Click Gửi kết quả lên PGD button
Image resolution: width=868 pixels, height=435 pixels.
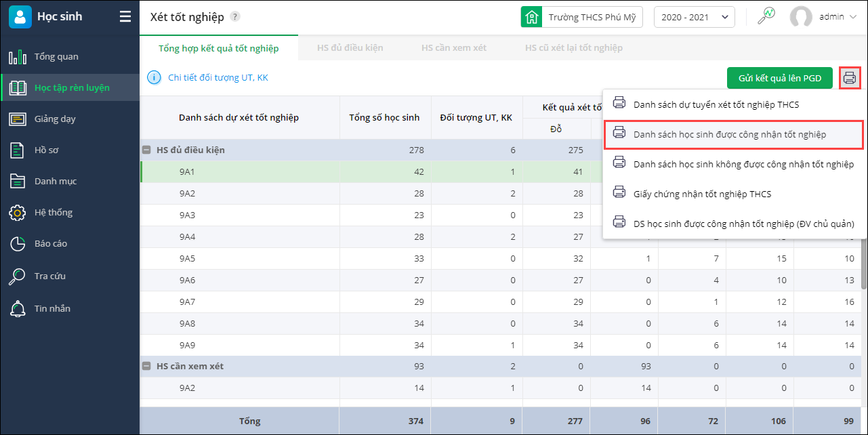(779, 78)
